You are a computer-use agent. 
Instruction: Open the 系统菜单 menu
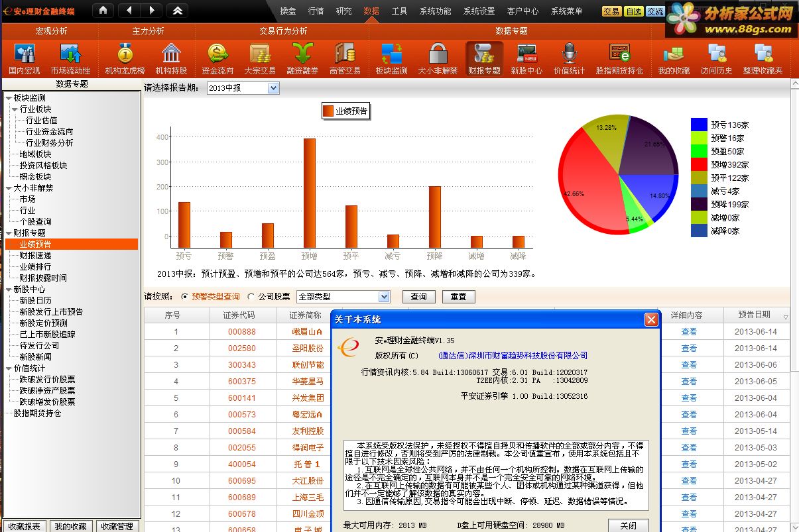[x=567, y=11]
